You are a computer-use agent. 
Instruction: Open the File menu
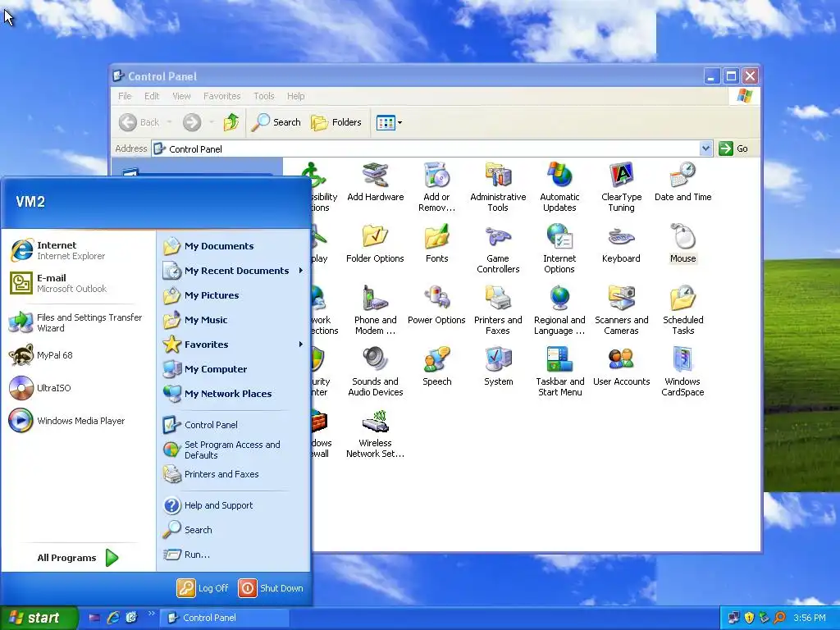(125, 96)
